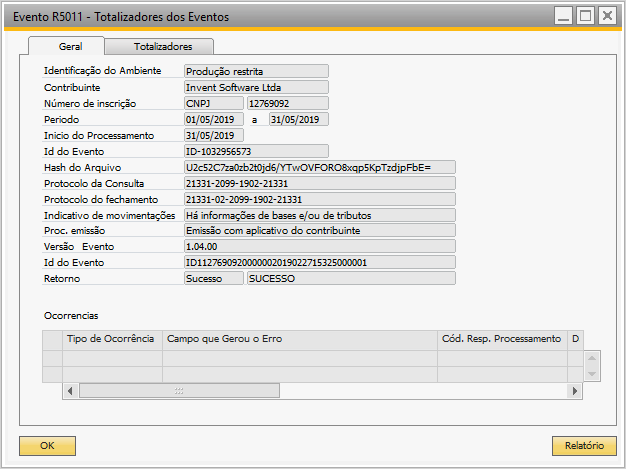The width and height of the screenshot is (626, 469).
Task: Click the horizontal scrollbar thumb in Ocorrencias
Action: click(179, 390)
